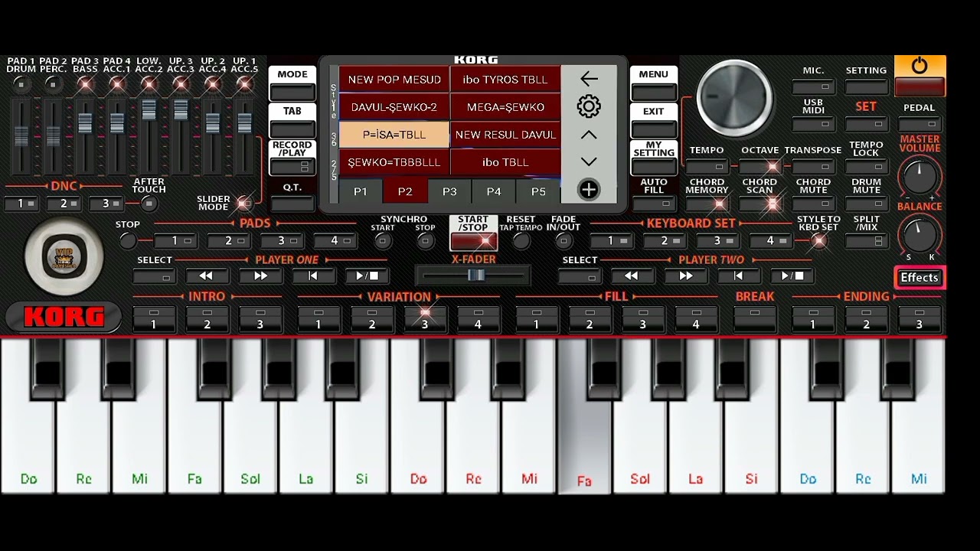Select the NEW RESUL DAVUL style
The image size is (980, 551).
pos(505,135)
